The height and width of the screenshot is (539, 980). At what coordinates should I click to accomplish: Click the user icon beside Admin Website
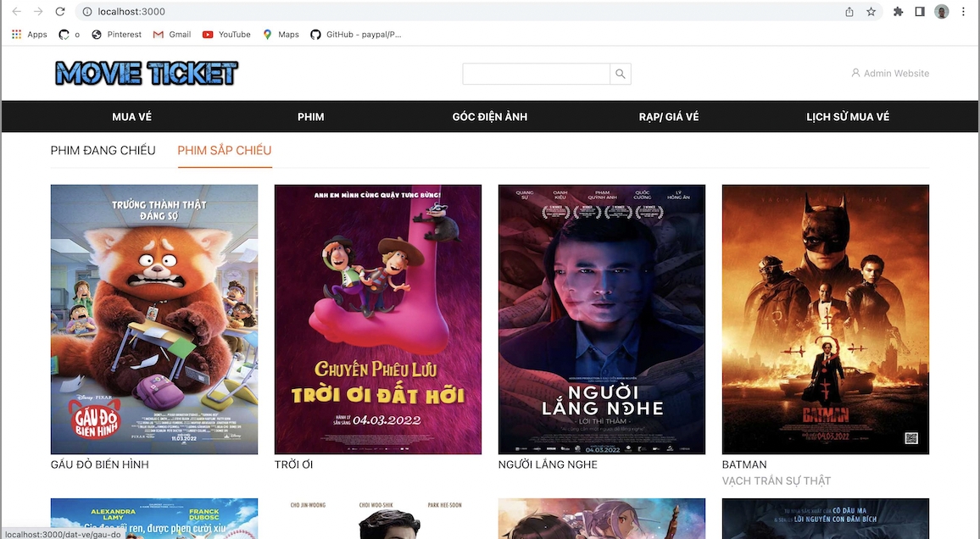tap(855, 73)
